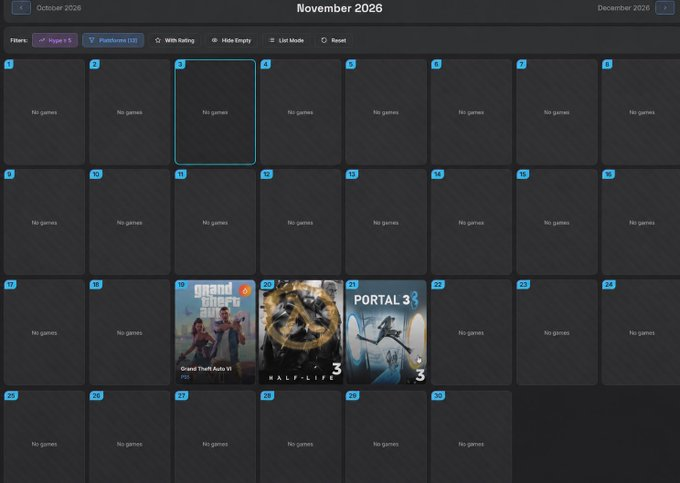The height and width of the screenshot is (483, 680).
Task: Select day 12 cell
Action: [x=301, y=222]
